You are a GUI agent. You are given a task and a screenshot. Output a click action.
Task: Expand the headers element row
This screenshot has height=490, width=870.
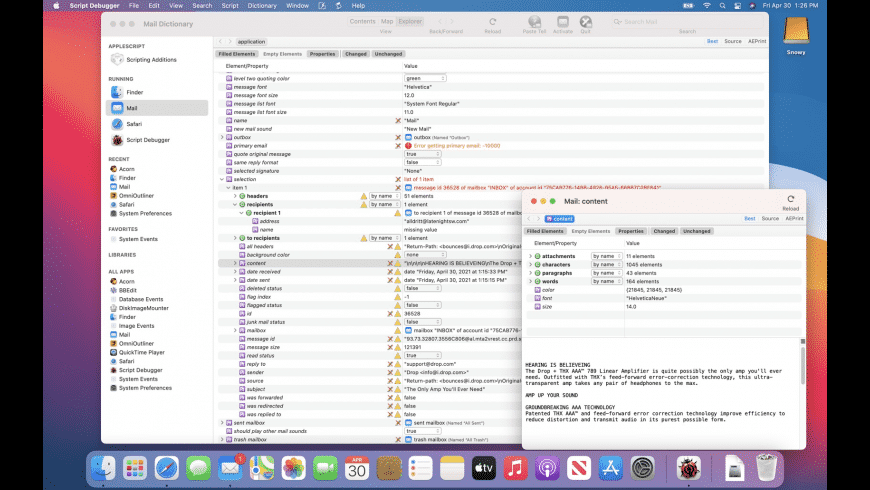[x=235, y=196]
